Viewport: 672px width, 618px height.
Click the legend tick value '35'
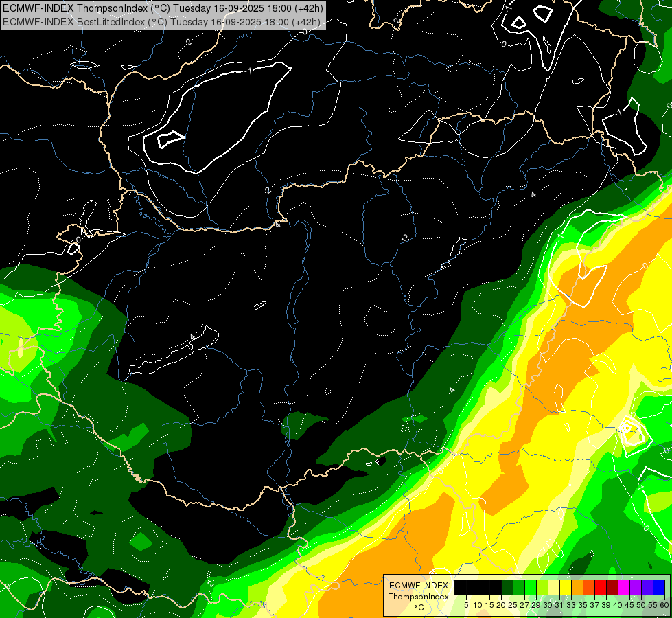583,605
